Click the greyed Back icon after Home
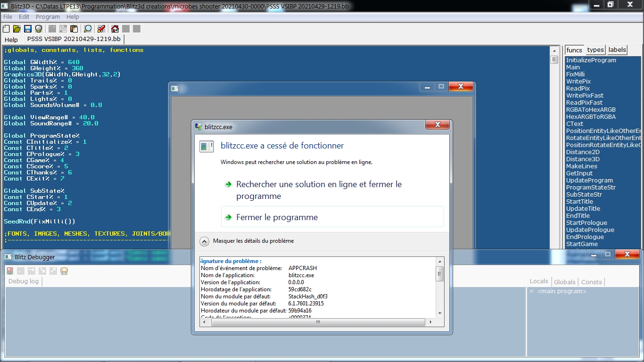Viewport: 644px width, 362px height. coord(125,29)
